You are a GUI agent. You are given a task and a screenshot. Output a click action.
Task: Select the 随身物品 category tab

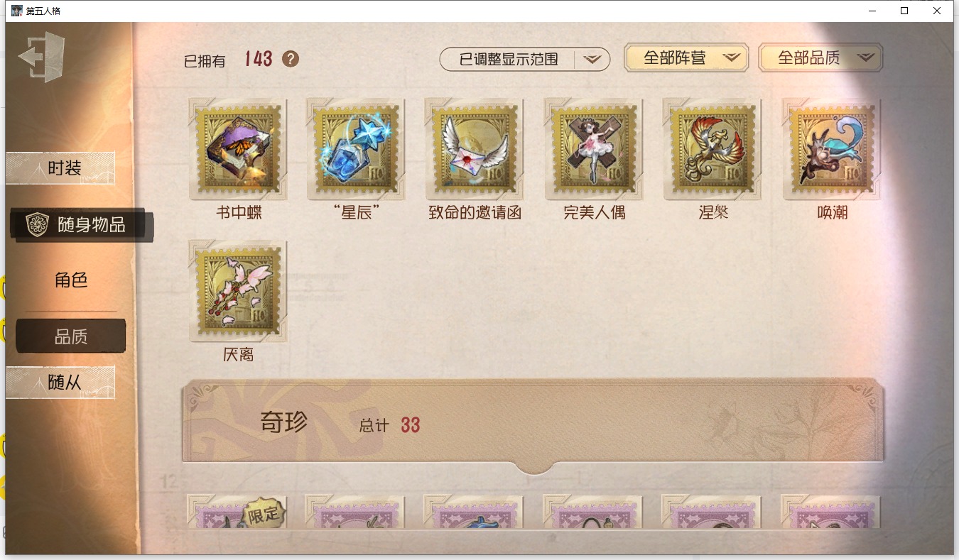pyautogui.click(x=80, y=225)
